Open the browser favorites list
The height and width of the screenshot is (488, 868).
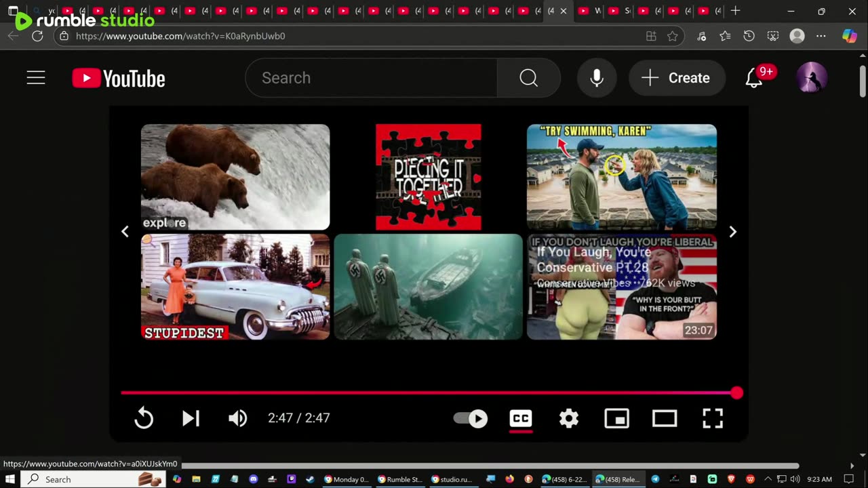[725, 36]
